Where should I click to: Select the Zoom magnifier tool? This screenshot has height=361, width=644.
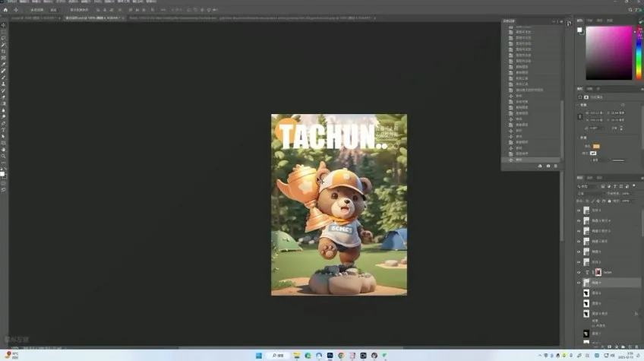[x=3, y=156]
